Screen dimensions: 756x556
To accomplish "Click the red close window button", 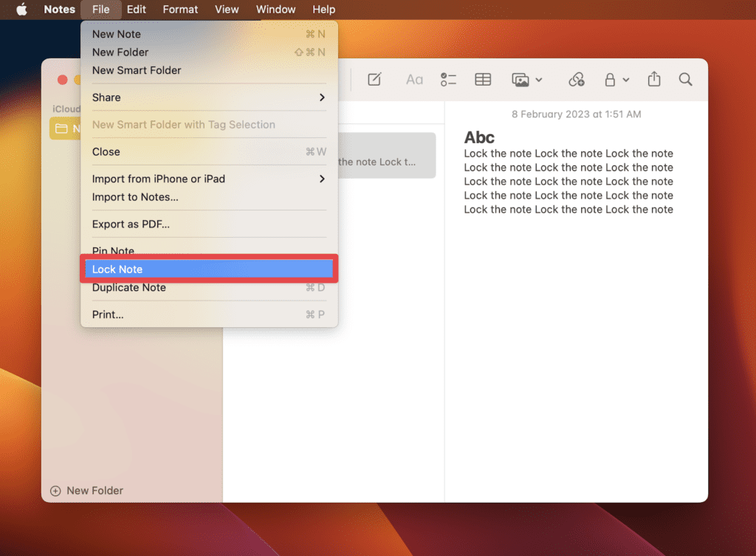I will click(62, 80).
